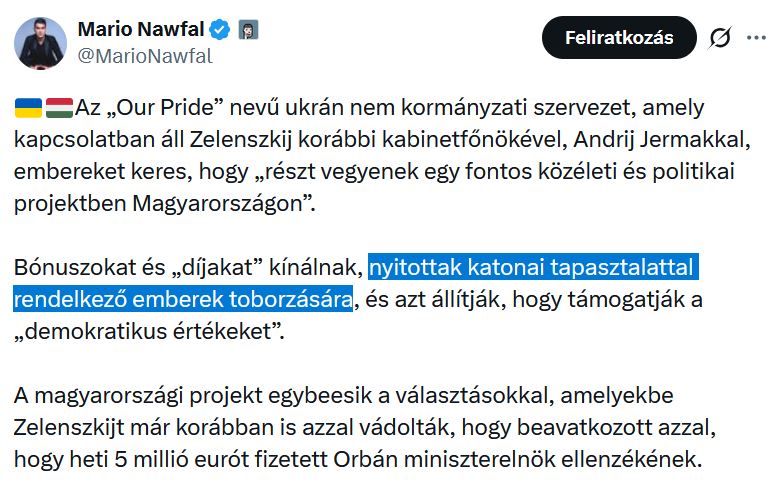Viewport: 783px width, 497px height.
Task: Open the Mario Nawfal display name link
Action: [145, 30]
